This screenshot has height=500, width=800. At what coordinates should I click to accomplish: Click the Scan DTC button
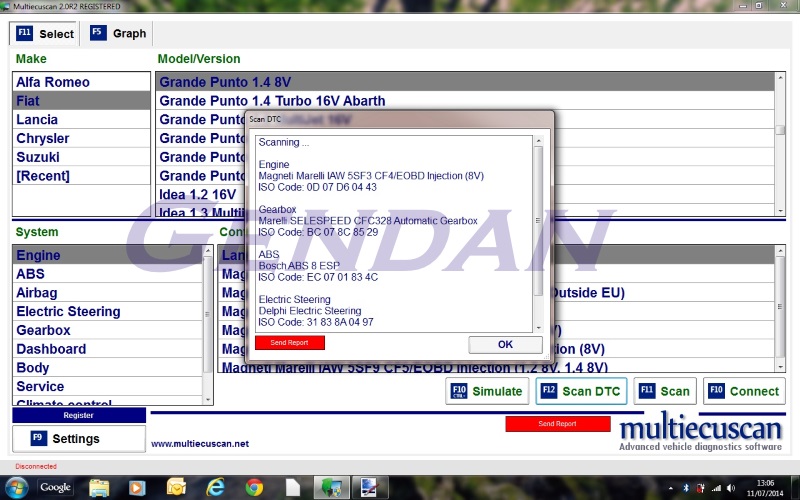point(581,391)
